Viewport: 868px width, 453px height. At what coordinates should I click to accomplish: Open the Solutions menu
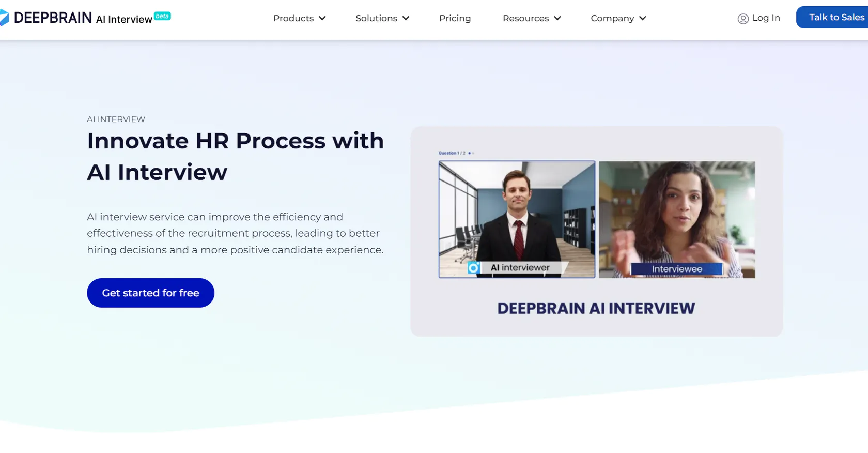(x=382, y=18)
